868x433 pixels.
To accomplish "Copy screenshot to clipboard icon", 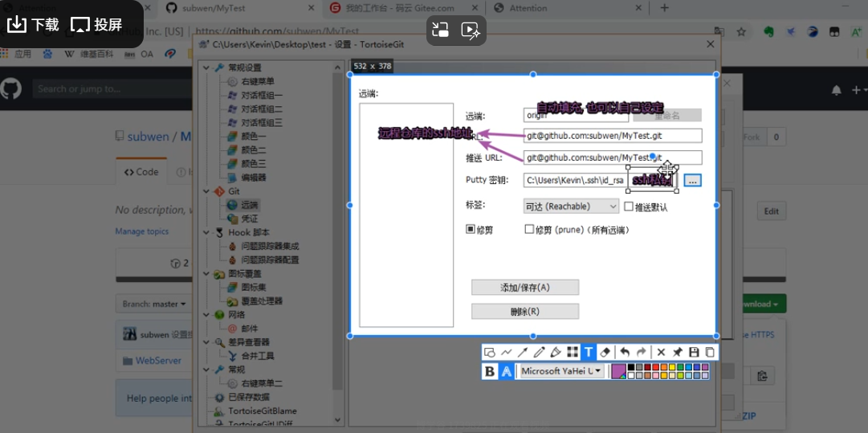I will (x=709, y=352).
